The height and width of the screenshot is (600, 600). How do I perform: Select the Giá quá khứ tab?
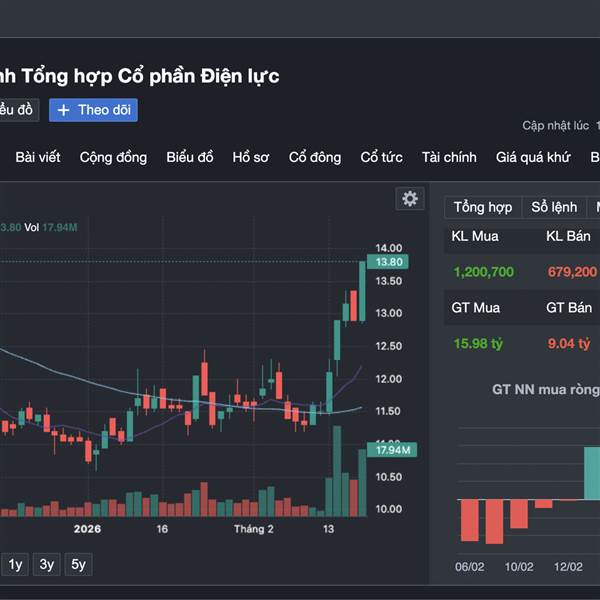[532, 157]
